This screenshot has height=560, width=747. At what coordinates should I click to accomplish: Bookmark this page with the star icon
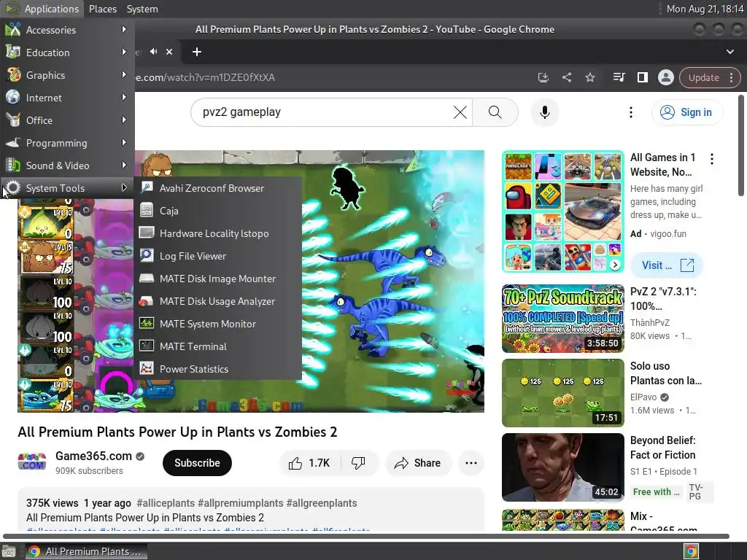(x=589, y=77)
